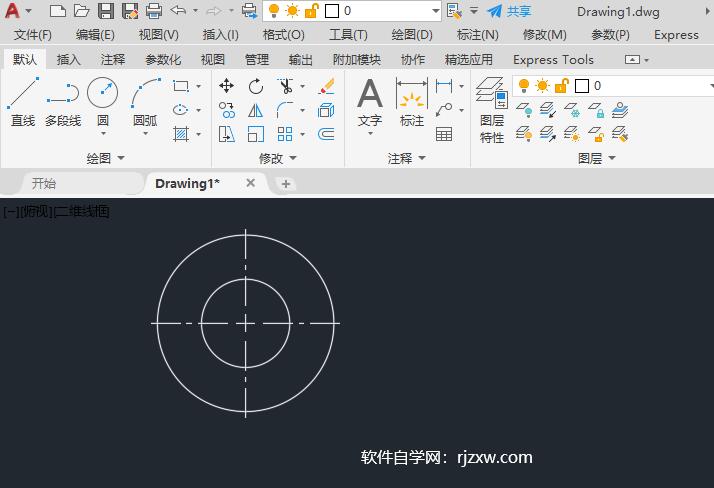This screenshot has height=488, width=714.
Task: Select the Trim scissors tool
Action: [285, 86]
